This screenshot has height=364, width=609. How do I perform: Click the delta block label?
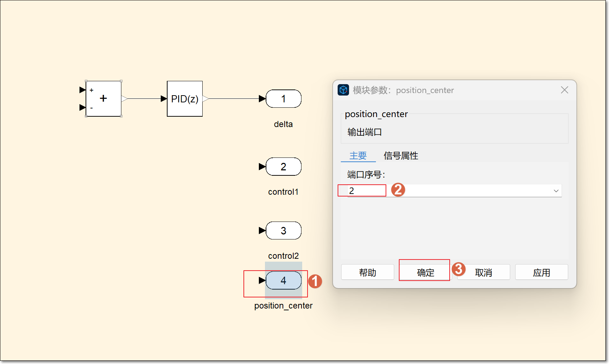pos(283,124)
